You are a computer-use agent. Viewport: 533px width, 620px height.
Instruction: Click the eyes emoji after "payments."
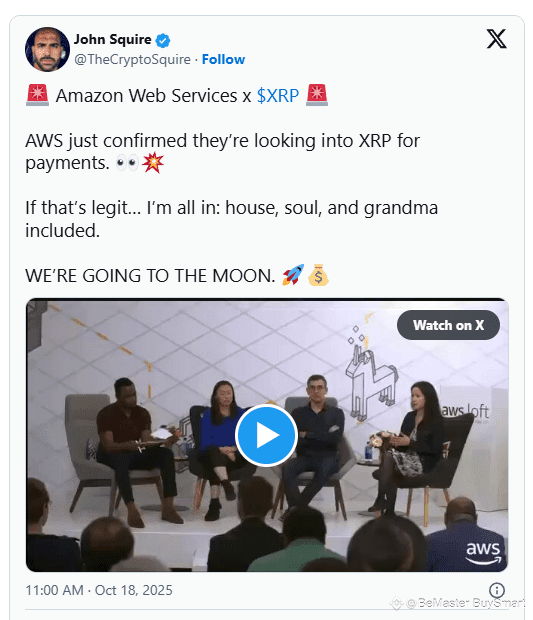[x=127, y=163]
